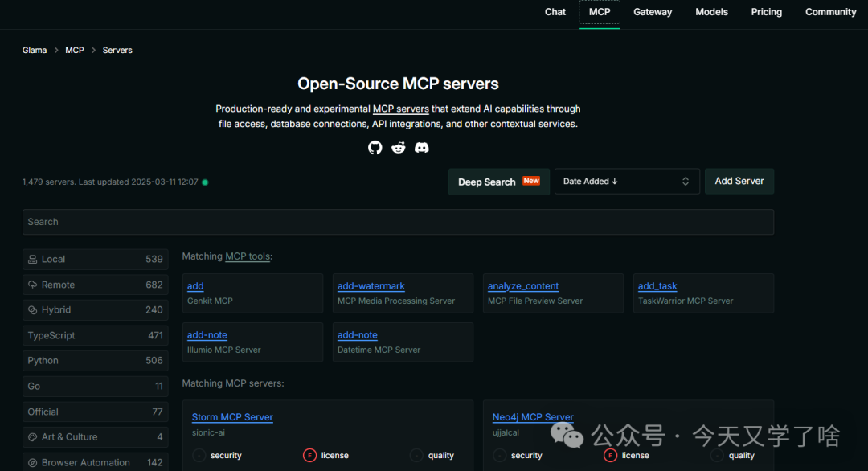
Task: Click the Genkit MCP text
Action: [x=210, y=301]
